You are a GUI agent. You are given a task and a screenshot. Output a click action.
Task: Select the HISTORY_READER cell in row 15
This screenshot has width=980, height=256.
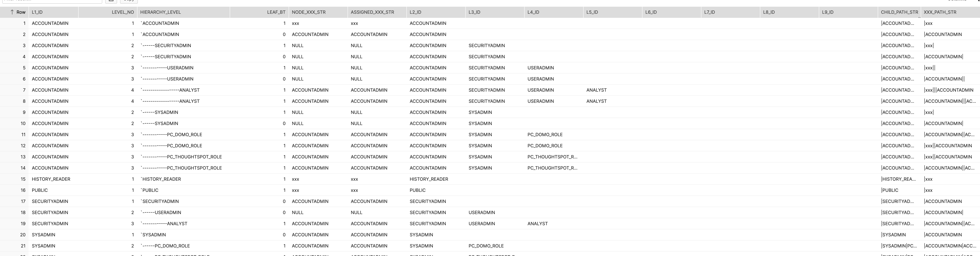tap(51, 179)
